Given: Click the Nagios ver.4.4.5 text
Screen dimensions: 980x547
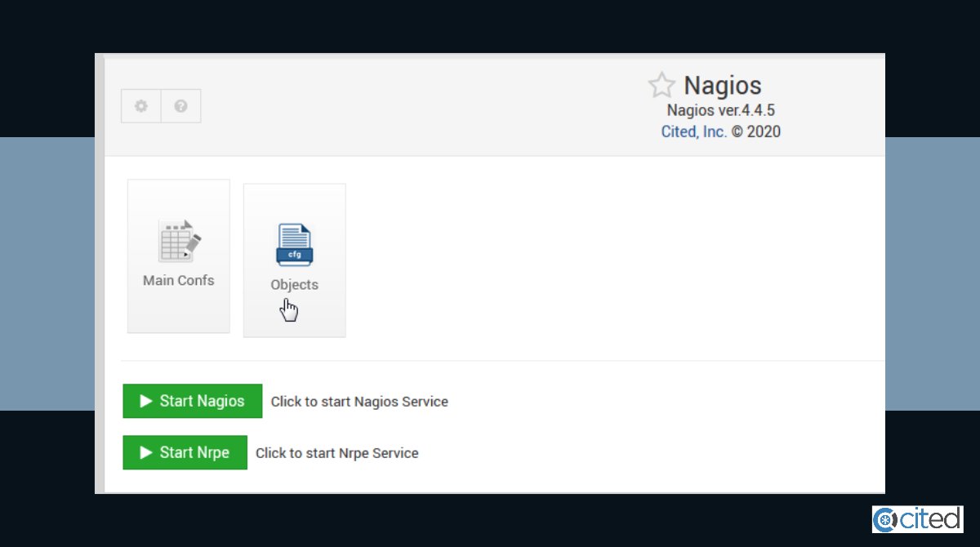Looking at the screenshot, I should 721,110.
